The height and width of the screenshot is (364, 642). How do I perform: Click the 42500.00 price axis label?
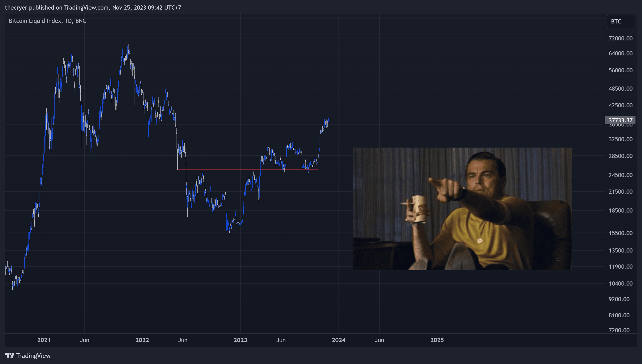coord(620,105)
